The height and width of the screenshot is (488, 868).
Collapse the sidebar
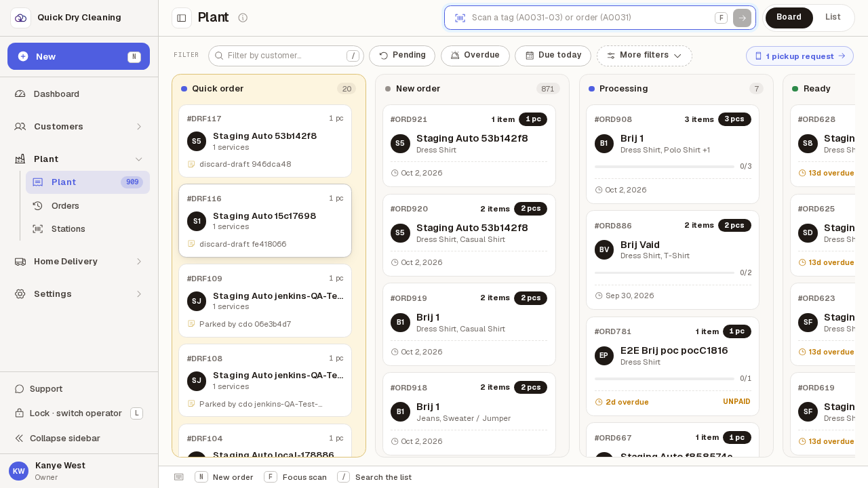pos(58,438)
